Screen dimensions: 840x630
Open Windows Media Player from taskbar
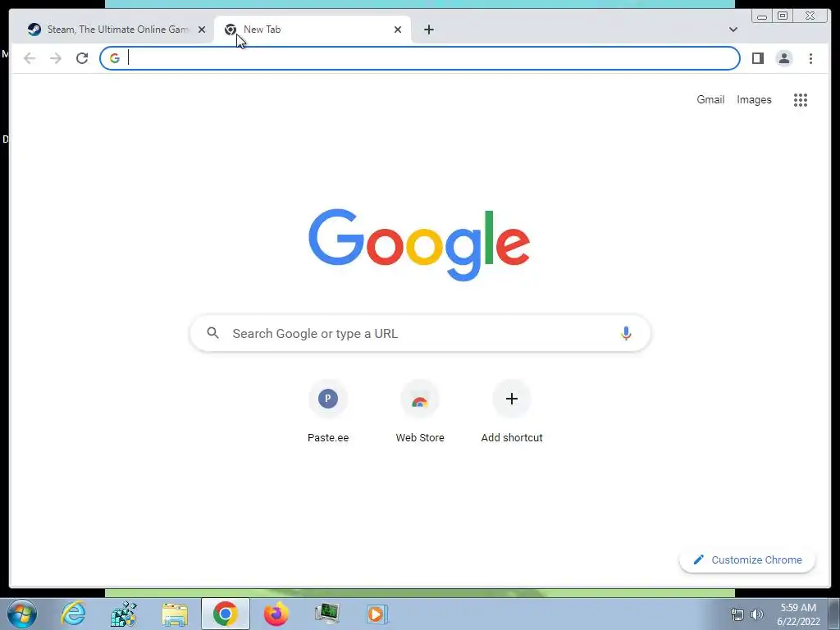[x=377, y=614]
